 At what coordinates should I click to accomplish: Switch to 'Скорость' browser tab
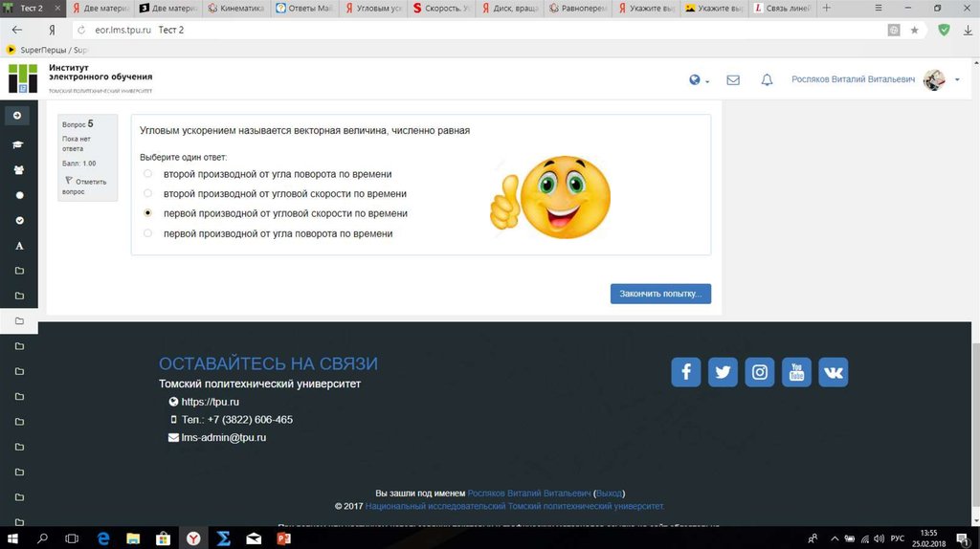[x=441, y=8]
